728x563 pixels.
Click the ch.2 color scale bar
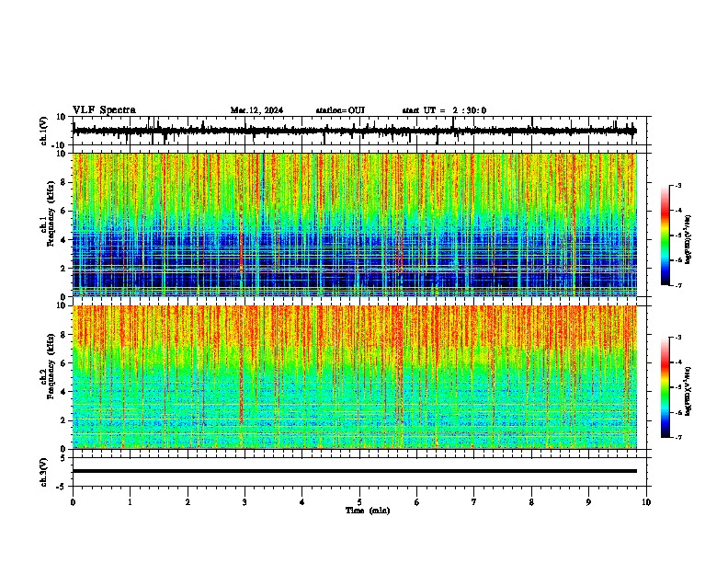665,387
